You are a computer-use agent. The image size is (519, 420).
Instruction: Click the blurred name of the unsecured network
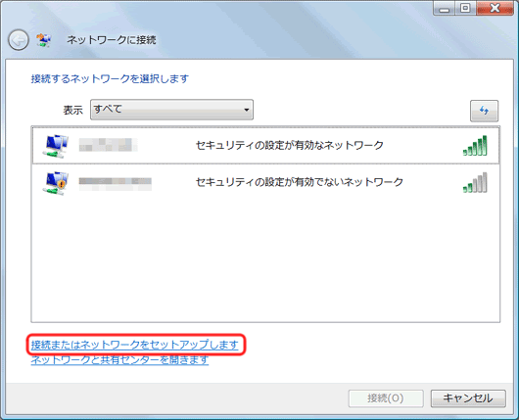coord(116,184)
